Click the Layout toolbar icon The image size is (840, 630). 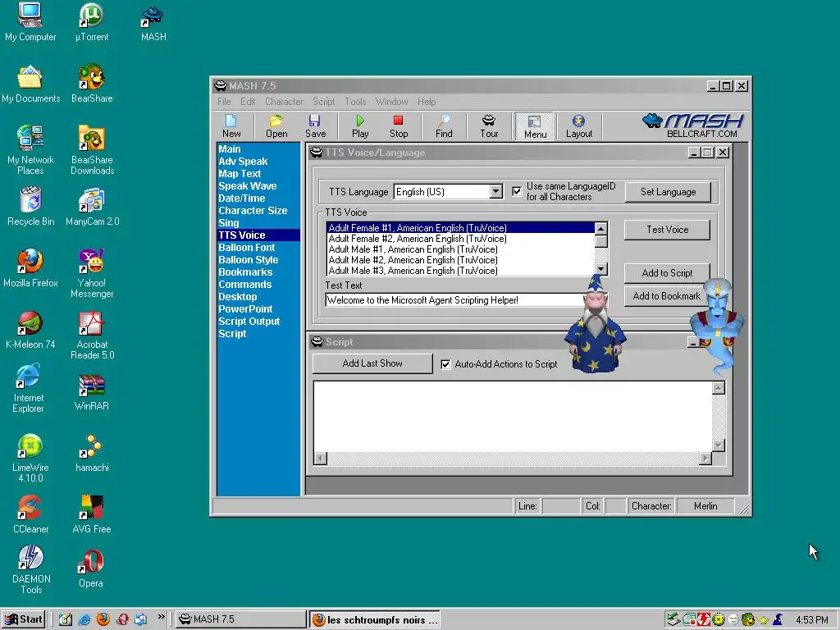tap(578, 126)
